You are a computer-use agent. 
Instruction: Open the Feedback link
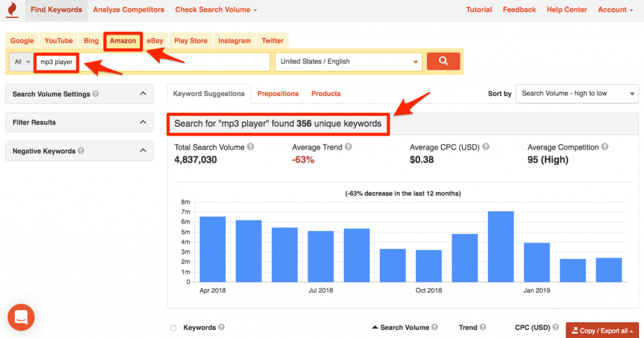click(x=519, y=9)
